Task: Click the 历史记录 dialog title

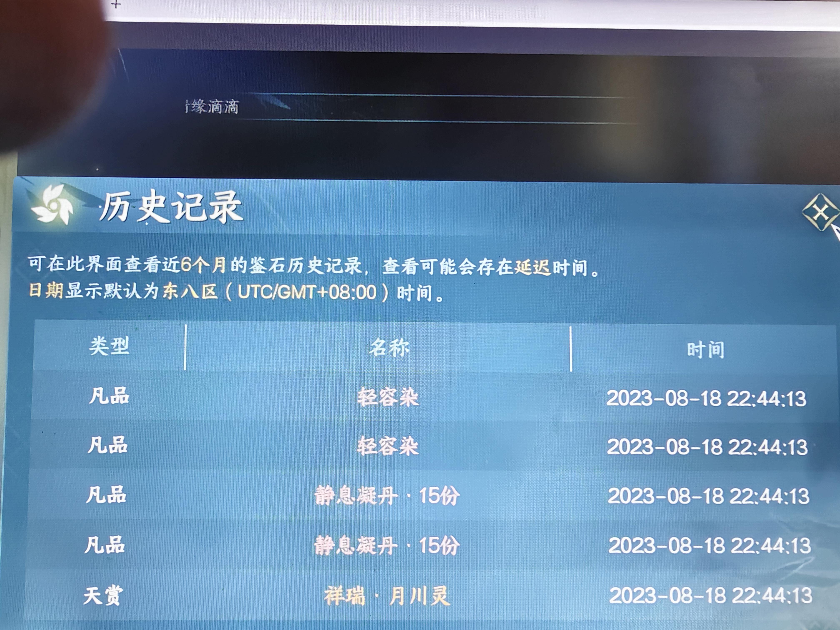Action: pyautogui.click(x=171, y=207)
